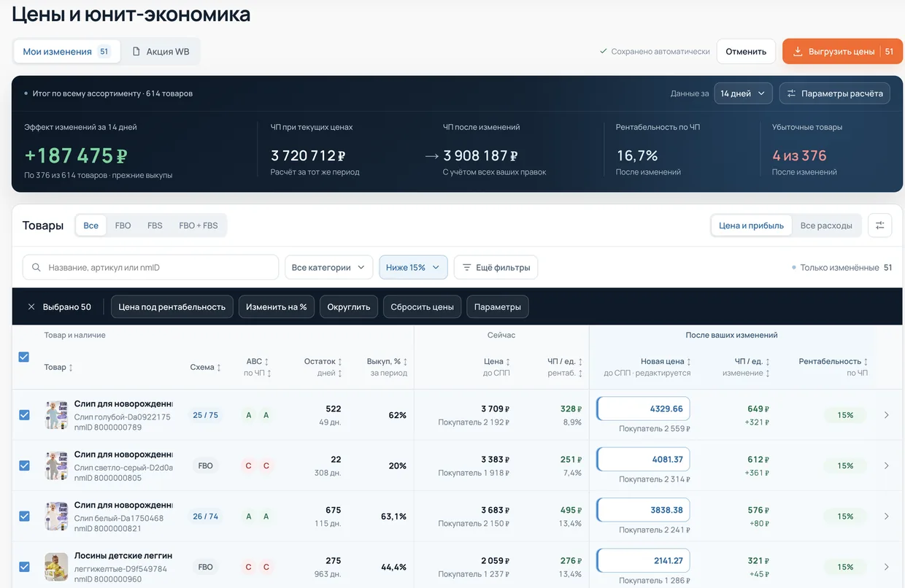The width and height of the screenshot is (905, 588).
Task: Sort by ABC column arrows
Action: pos(266,362)
